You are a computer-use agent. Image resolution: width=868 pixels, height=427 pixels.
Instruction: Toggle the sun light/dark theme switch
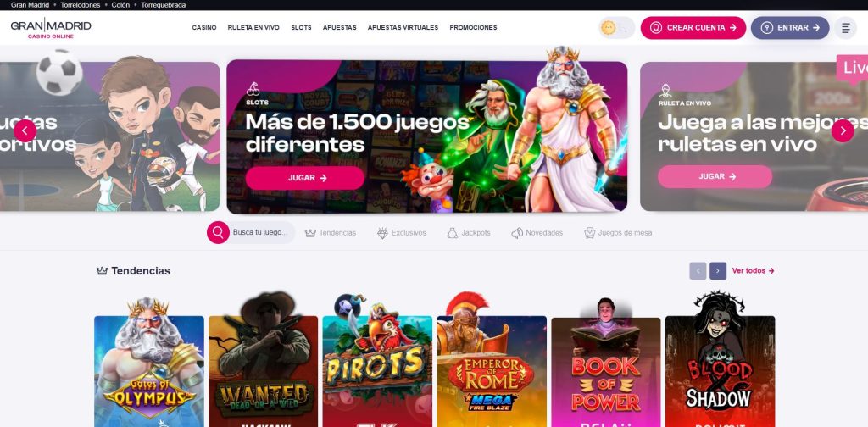click(x=617, y=28)
